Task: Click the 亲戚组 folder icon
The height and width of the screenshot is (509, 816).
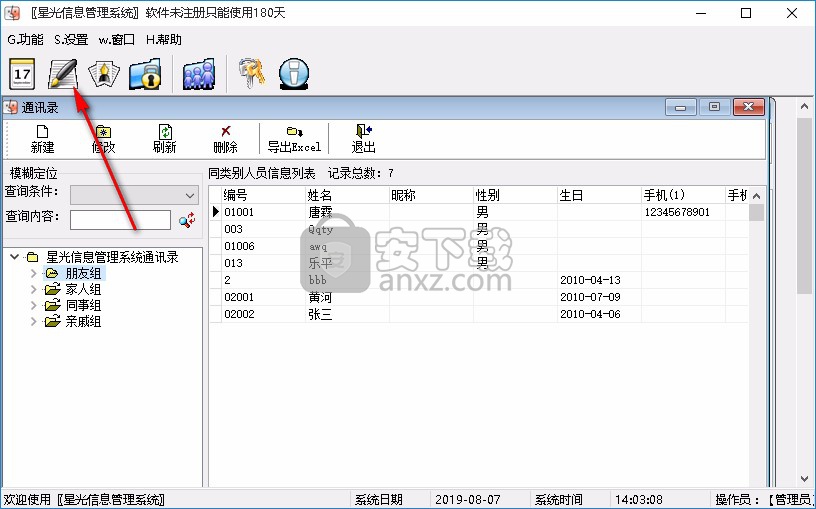Action: 52,321
